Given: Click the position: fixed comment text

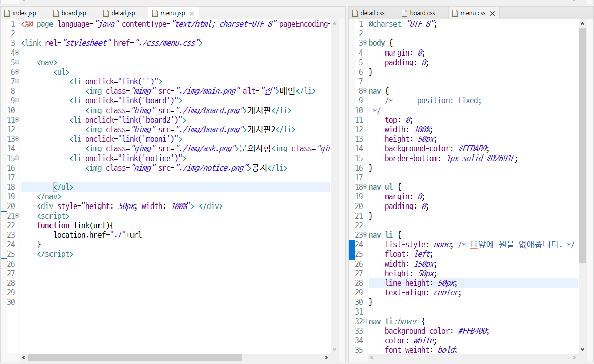Looking at the screenshot, I should [x=450, y=101].
